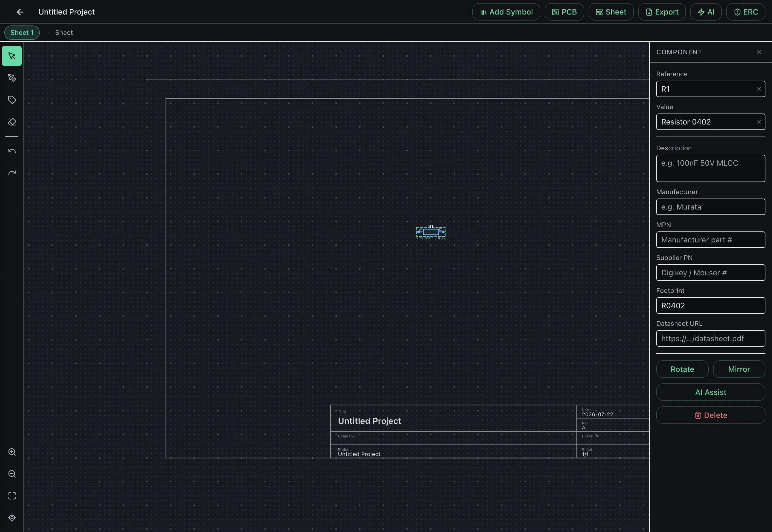Go back using the arrow icon
The image size is (772, 532).
(20, 12)
